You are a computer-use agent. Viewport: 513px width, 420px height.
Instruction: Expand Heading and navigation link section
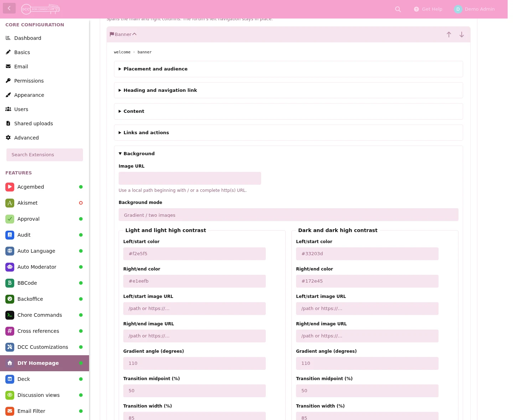point(289,90)
